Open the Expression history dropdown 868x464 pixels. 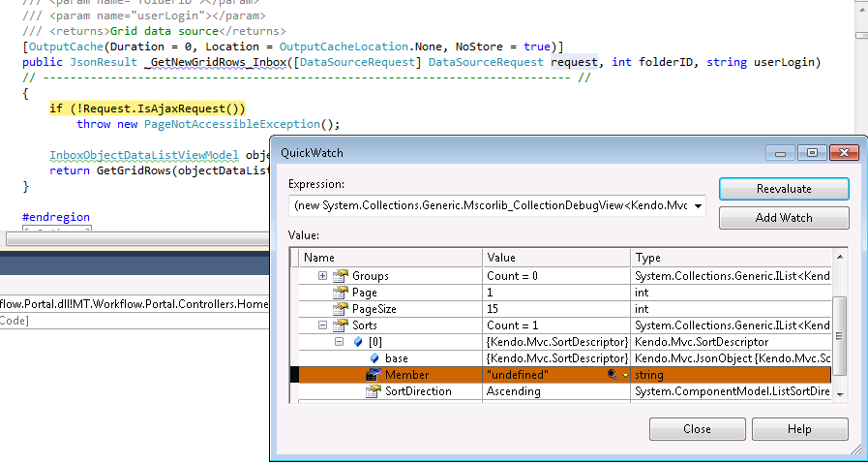[699, 205]
